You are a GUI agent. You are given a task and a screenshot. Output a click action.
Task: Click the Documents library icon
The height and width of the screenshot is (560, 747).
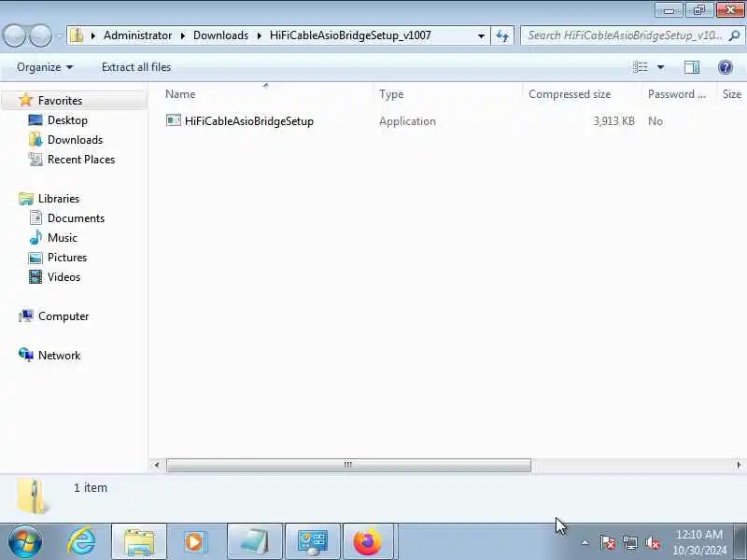pos(35,218)
